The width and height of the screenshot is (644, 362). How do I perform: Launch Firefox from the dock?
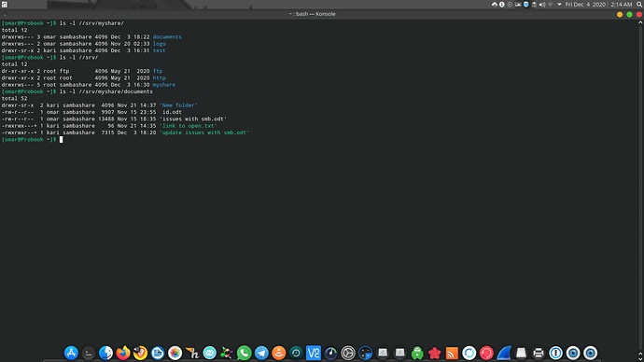123,353
